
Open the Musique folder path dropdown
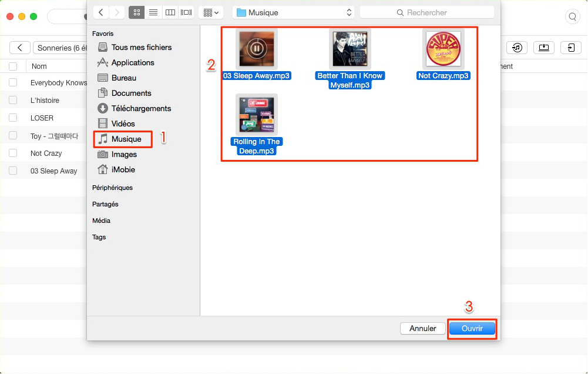point(294,12)
